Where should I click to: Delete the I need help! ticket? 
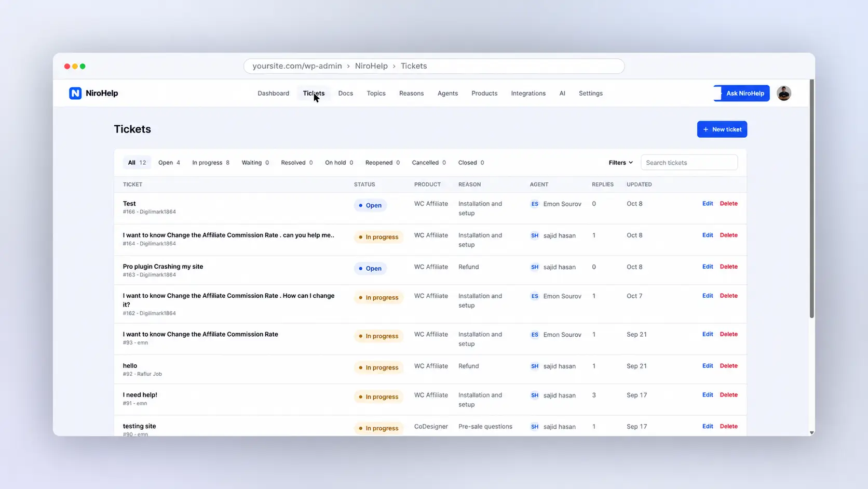(x=728, y=395)
